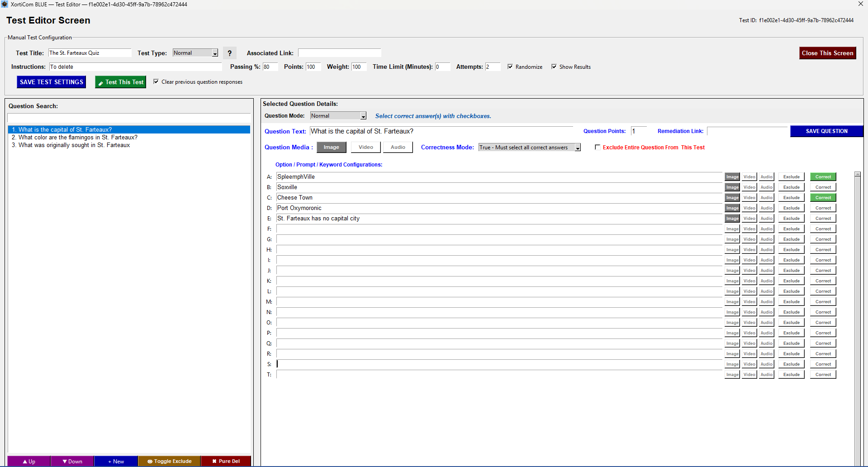Select Video as Question Media
868x467 pixels.
click(x=365, y=148)
